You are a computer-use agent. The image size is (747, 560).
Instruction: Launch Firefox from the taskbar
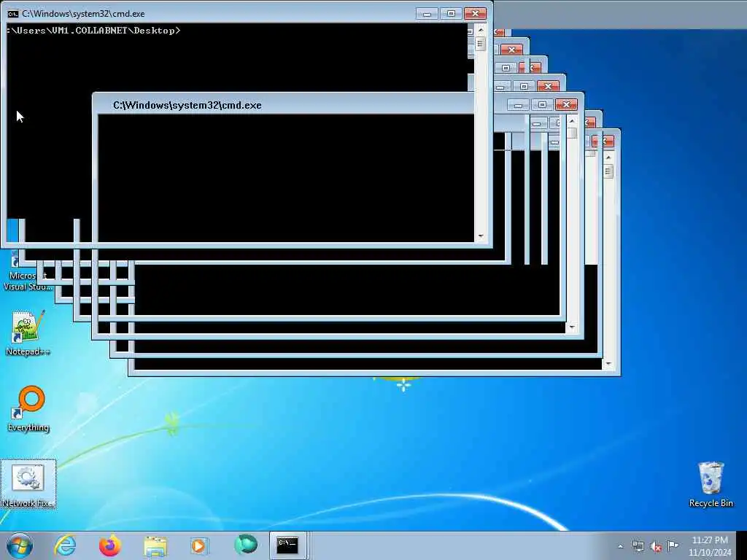click(x=110, y=545)
